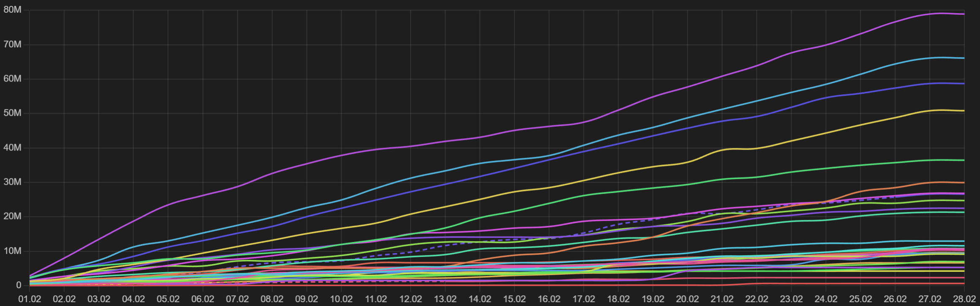Screen dimensions: 980x306
Task: Select the 06.02 x-axis label
Action: (x=203, y=299)
